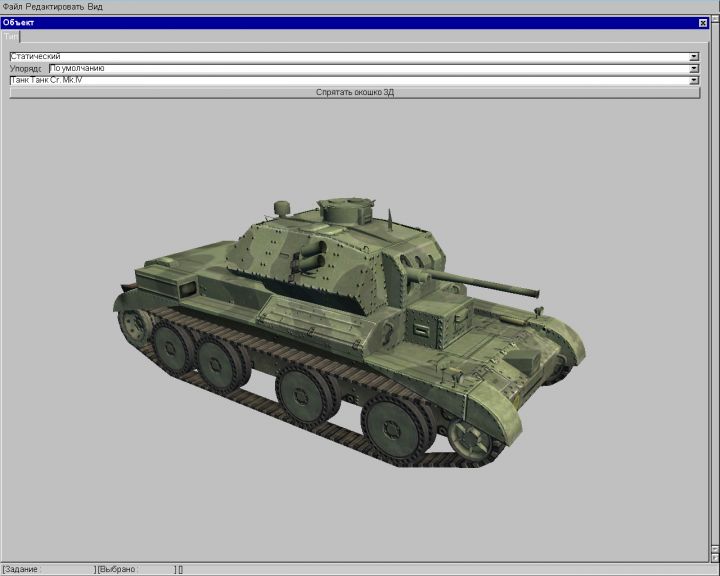Expand the По умолчанию dropdown arrow
The image size is (720, 576).
(x=694, y=69)
